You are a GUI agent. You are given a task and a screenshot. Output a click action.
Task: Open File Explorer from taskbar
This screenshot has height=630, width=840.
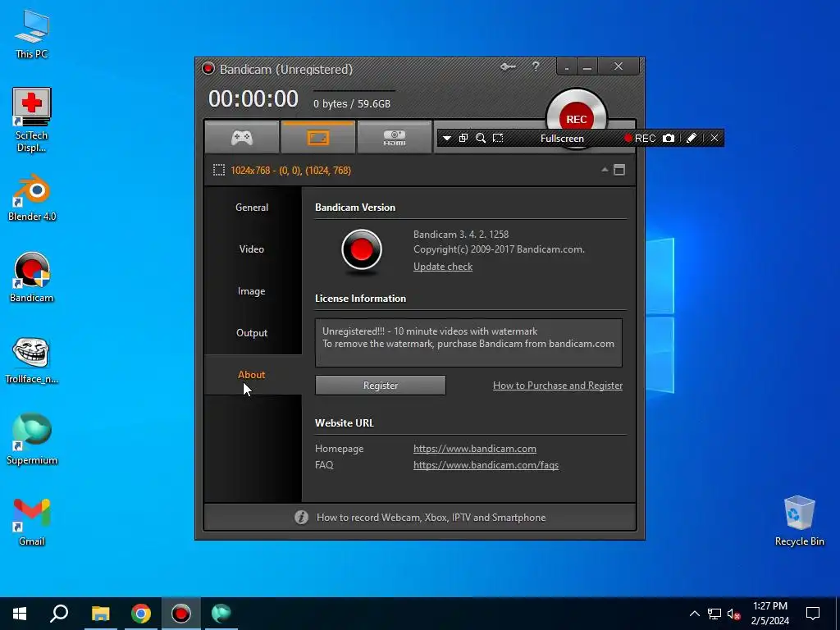(100, 614)
